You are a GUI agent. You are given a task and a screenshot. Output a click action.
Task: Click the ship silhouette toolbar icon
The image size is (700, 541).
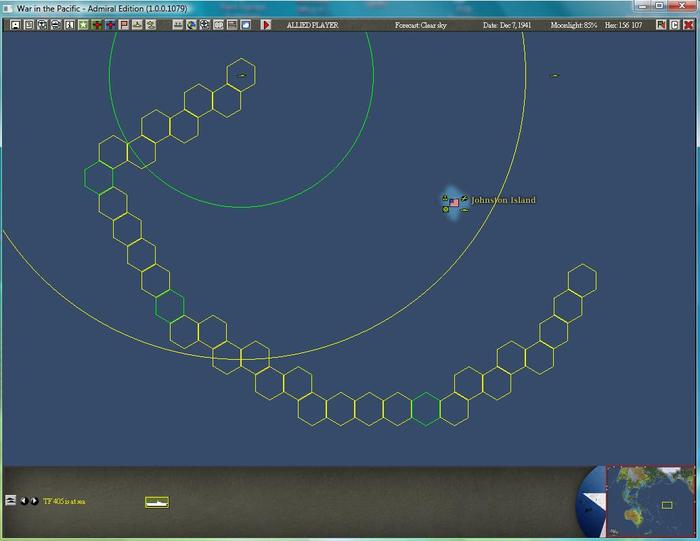(x=137, y=25)
